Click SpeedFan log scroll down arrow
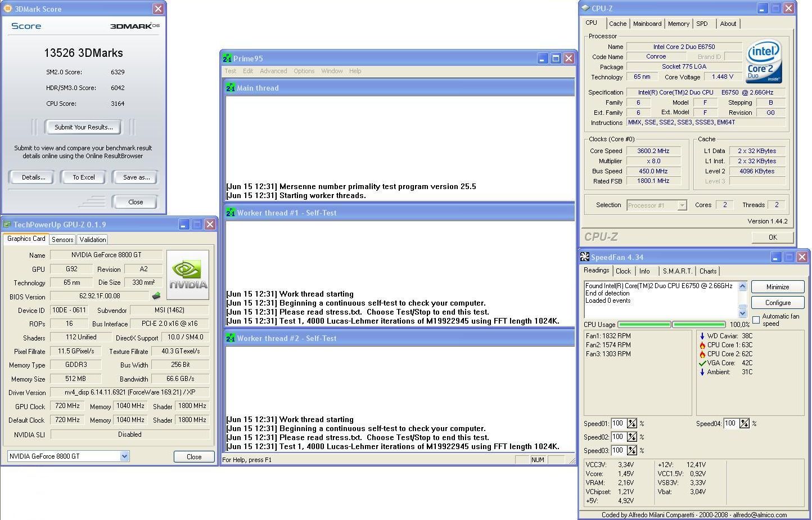 click(742, 313)
